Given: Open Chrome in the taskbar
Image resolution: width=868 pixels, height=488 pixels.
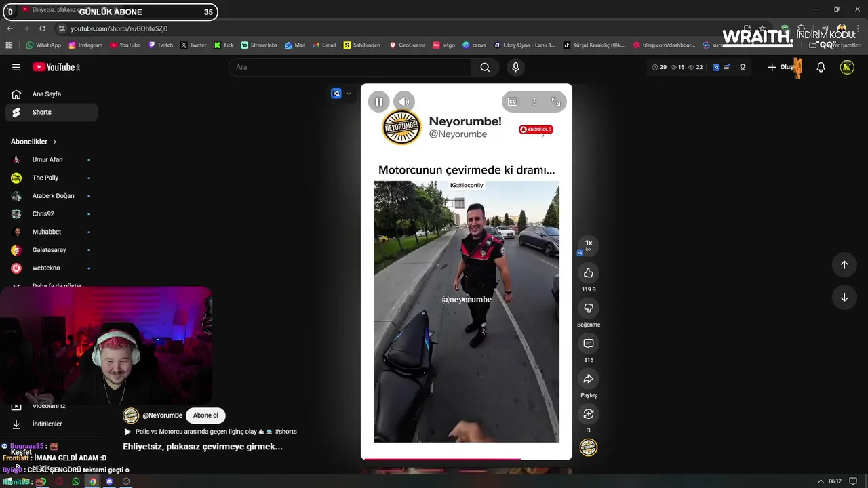Looking at the screenshot, I should click(x=92, y=482).
